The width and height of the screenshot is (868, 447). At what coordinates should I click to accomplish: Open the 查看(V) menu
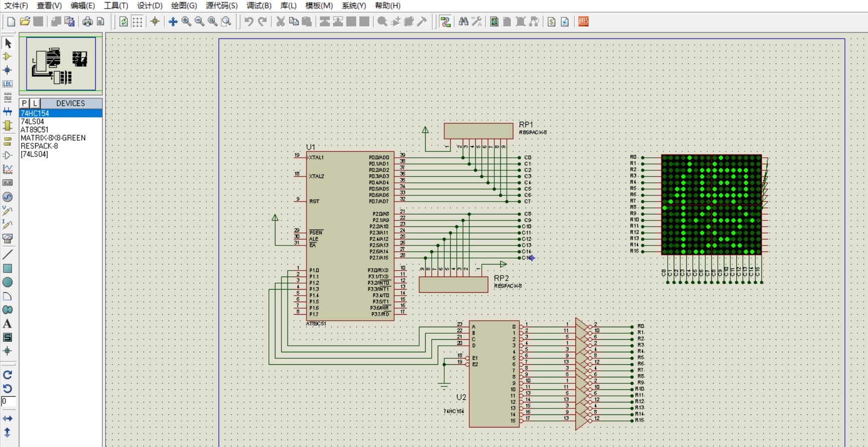[49, 6]
